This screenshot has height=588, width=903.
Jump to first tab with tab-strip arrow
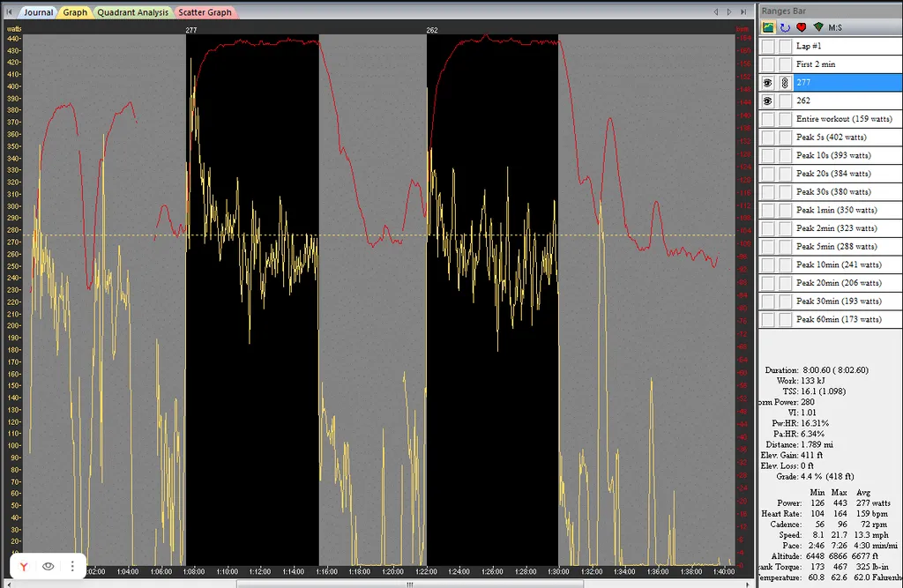[x=9, y=12]
